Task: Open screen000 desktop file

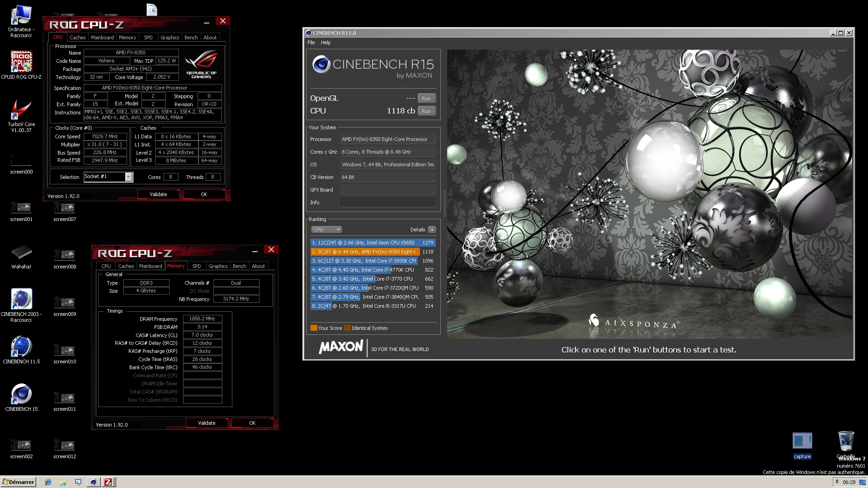Action: coord(21,163)
